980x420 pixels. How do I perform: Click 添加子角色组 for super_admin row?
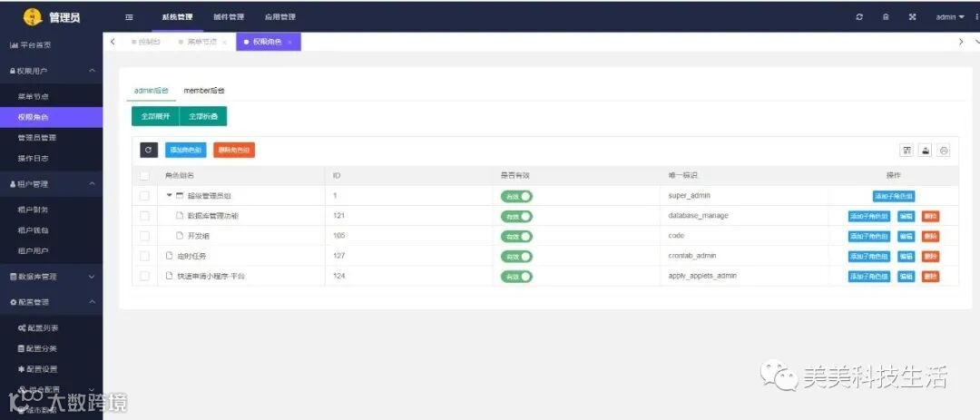(894, 196)
